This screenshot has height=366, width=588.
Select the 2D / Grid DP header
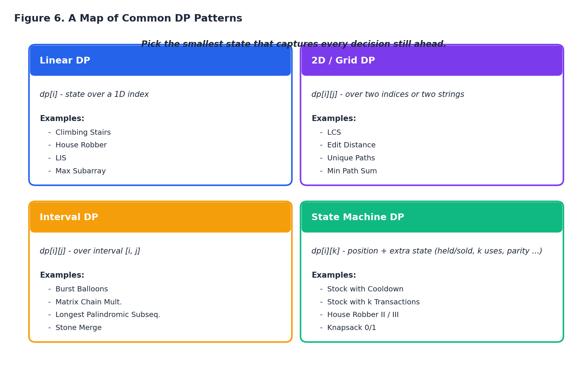(x=432, y=61)
